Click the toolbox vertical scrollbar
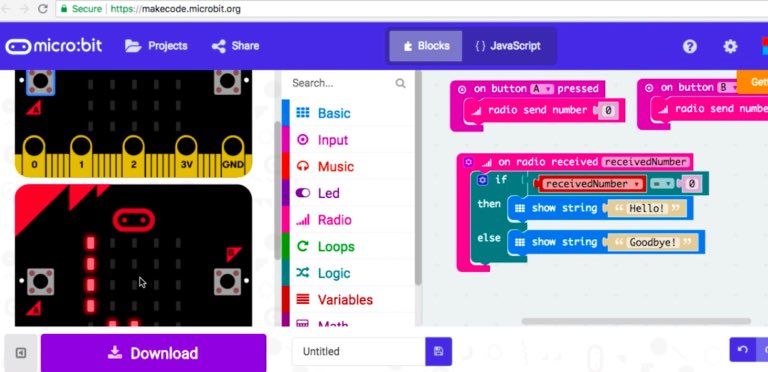The height and width of the screenshot is (372, 768). click(x=418, y=177)
